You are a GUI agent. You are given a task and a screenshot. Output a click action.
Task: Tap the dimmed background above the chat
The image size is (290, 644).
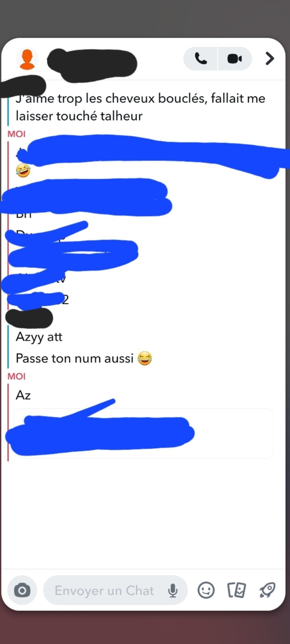pos(145,18)
